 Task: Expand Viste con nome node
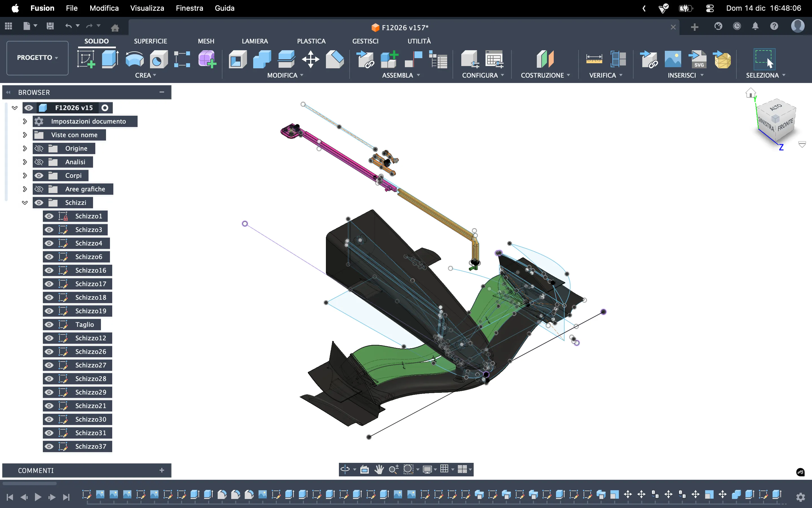(25, 135)
